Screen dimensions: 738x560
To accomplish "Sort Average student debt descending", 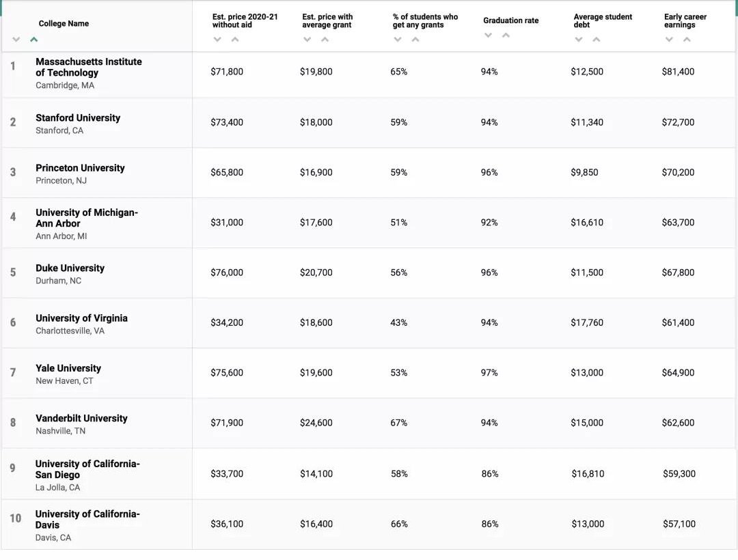I will click(x=579, y=40).
